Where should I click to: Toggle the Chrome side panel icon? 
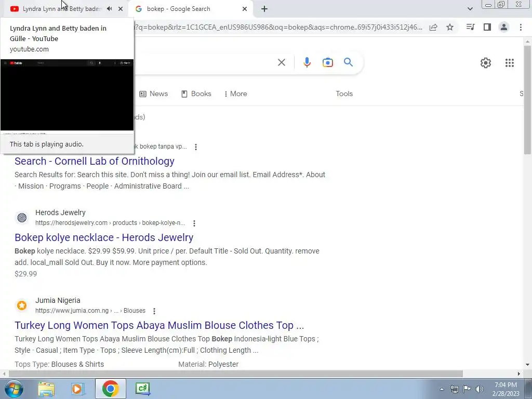click(x=487, y=27)
